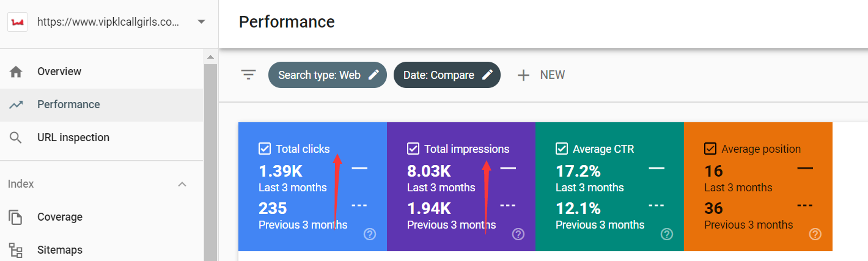This screenshot has width=868, height=261.
Task: Toggle the Total clicks checkbox
Action: coord(265,149)
